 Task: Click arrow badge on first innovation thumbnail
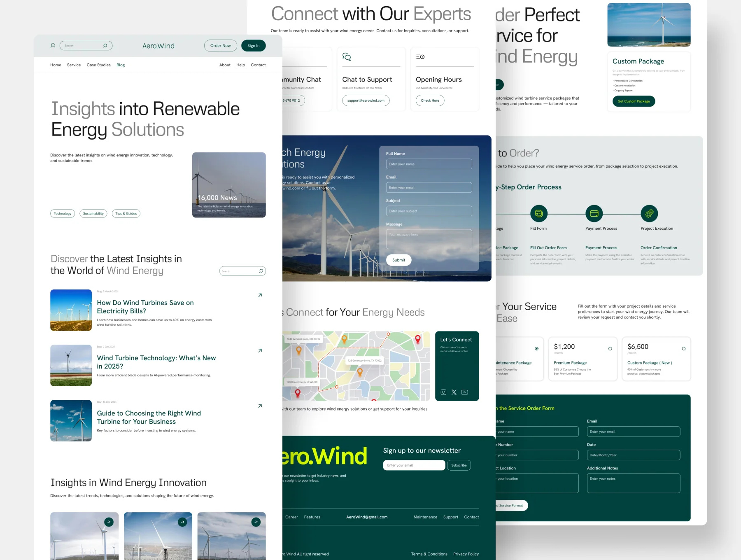tap(109, 522)
